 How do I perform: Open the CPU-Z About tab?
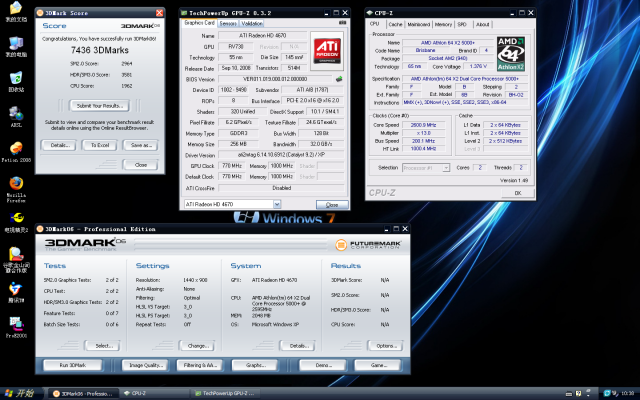[x=482, y=24]
